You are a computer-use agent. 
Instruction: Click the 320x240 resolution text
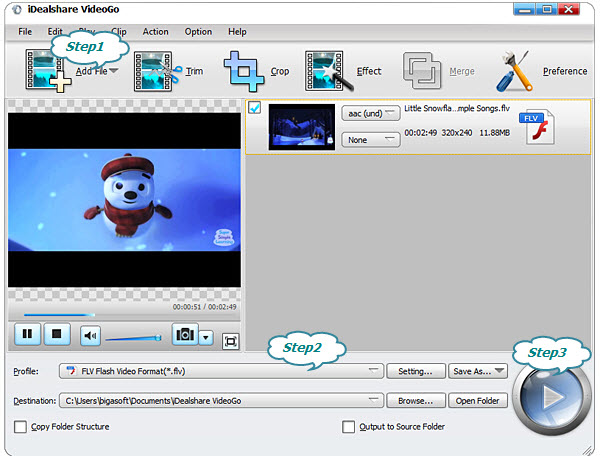pos(457,133)
